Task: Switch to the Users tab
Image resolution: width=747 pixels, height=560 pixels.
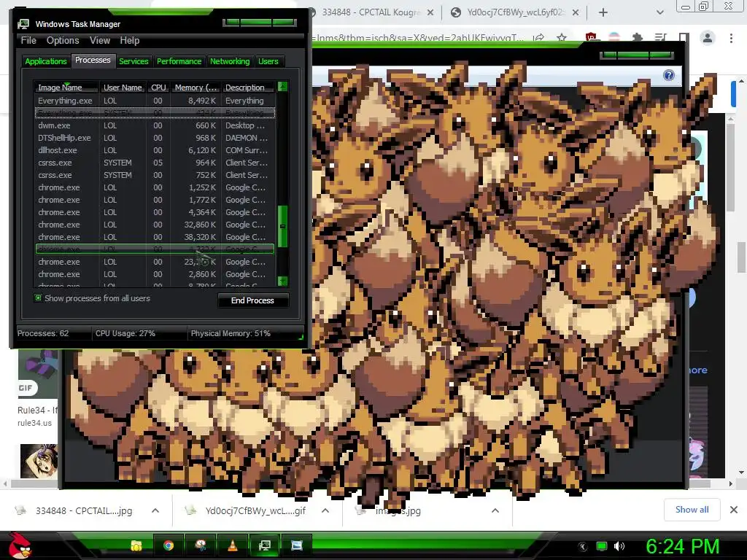Action: pos(268,61)
